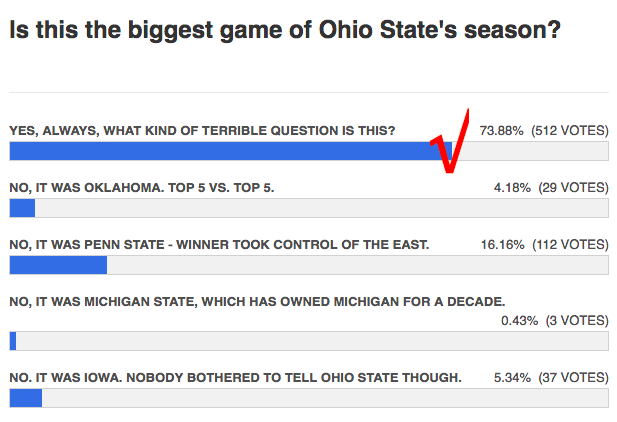Select the Iowa poll option text
This screenshot has width=617, height=422.
(x=235, y=378)
